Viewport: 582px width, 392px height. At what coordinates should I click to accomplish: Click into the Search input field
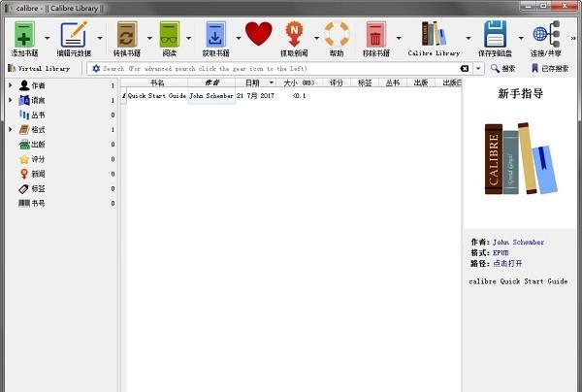point(280,69)
